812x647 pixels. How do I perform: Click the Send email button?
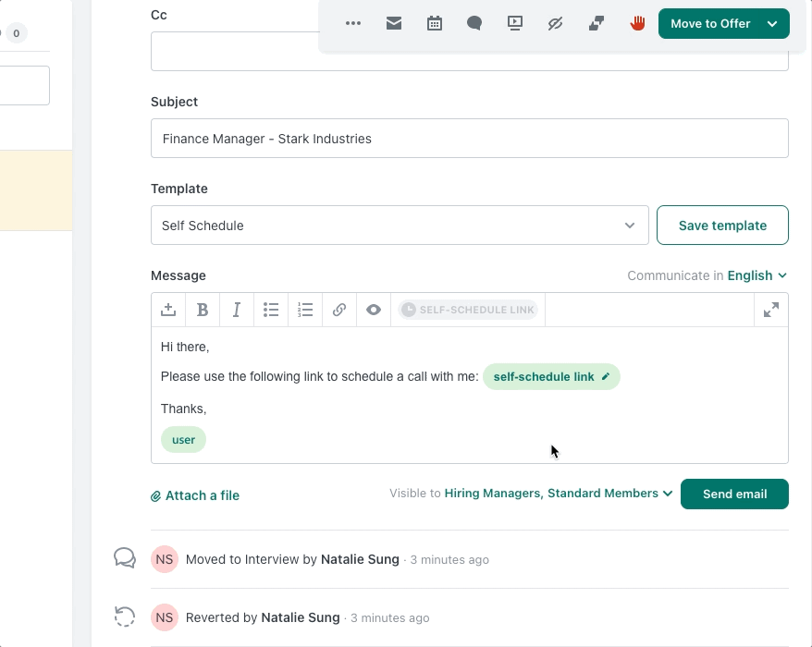(734, 494)
